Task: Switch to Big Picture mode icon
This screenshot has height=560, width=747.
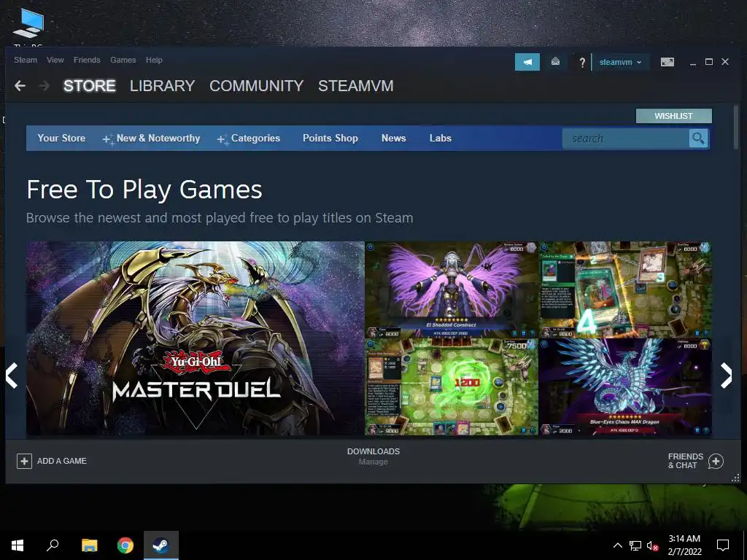Action: 667,62
